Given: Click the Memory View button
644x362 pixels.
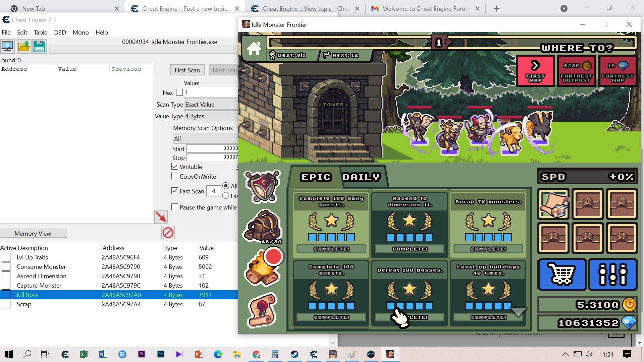Looking at the screenshot, I should 33,234.
